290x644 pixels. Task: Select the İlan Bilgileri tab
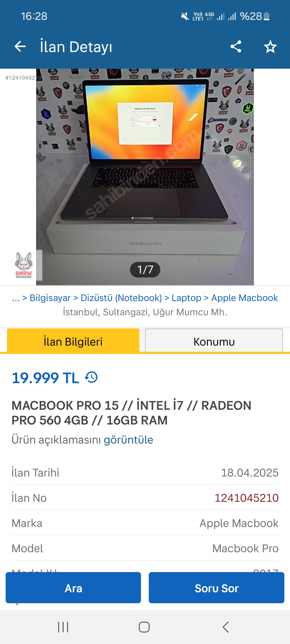73,341
